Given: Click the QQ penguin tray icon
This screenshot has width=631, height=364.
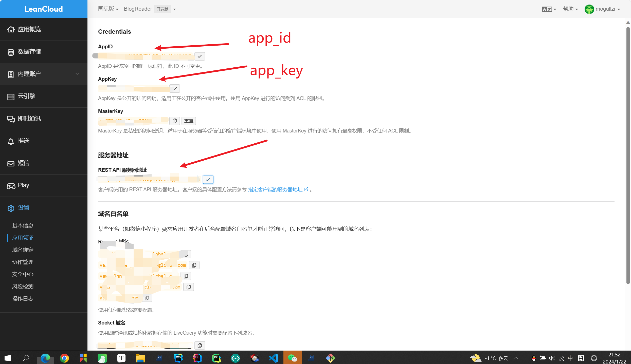Looking at the screenshot, I should tap(534, 358).
